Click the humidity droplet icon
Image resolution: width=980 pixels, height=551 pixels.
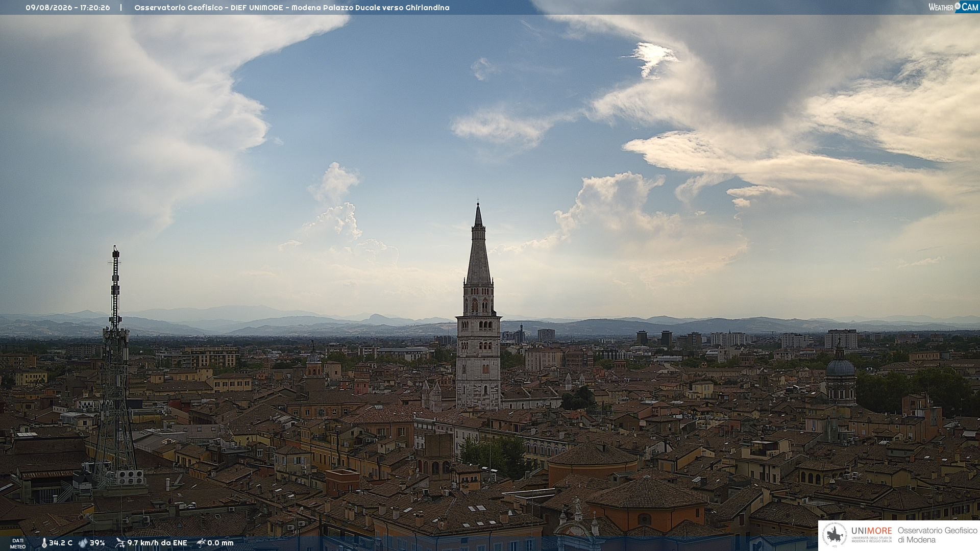point(83,543)
